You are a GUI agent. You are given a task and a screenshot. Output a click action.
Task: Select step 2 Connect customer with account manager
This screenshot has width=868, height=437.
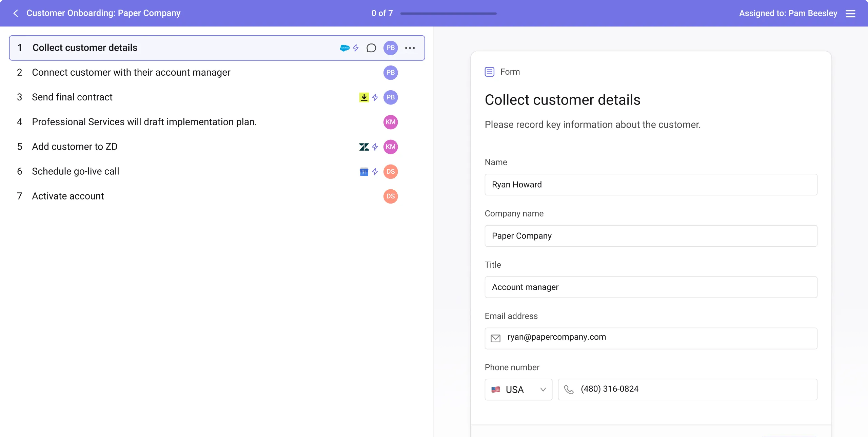(x=217, y=73)
